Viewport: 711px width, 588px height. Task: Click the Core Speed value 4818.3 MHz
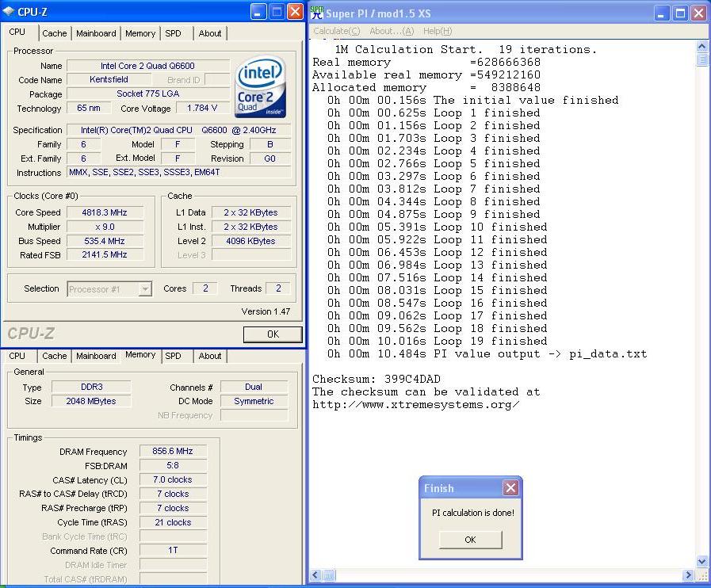[x=105, y=212]
